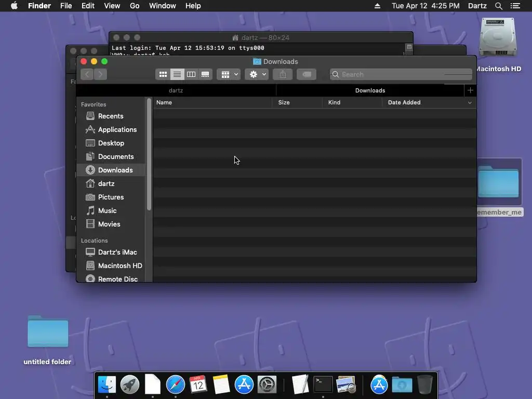Select Downloads in sidebar
The image size is (532, 399).
click(111, 170)
